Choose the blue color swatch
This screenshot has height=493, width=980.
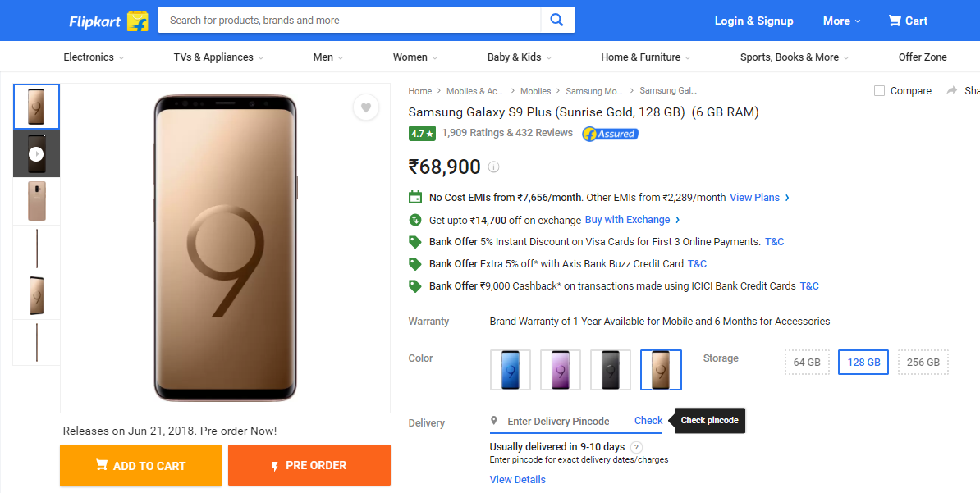[x=511, y=370]
